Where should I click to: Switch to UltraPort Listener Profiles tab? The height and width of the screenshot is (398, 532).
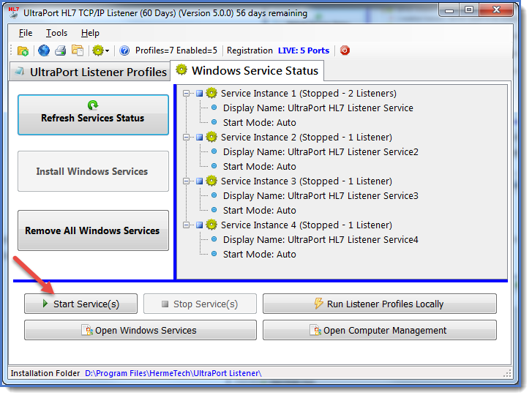point(90,72)
